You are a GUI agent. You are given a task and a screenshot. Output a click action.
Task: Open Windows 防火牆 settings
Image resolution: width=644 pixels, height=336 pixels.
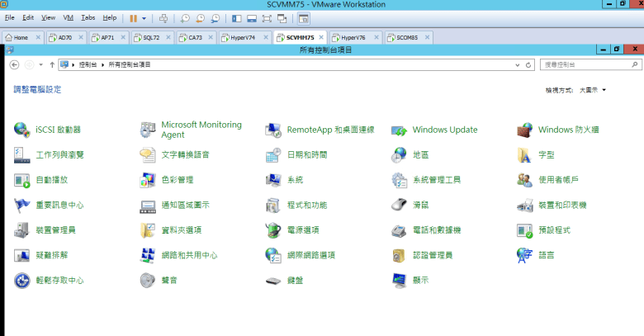(x=568, y=130)
